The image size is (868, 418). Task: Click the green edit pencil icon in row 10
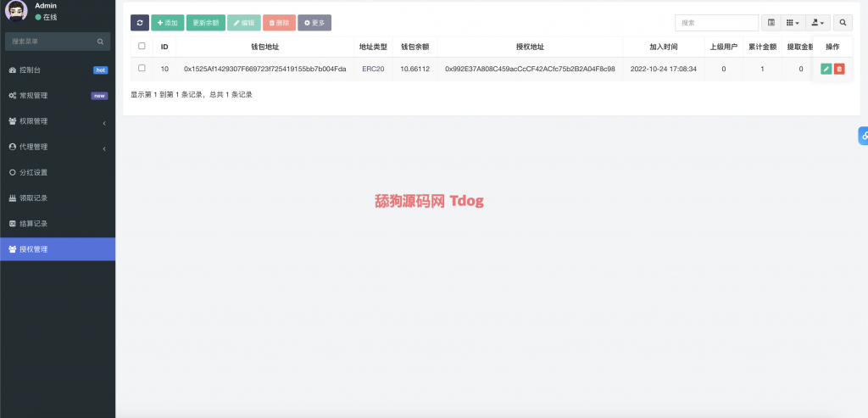click(826, 69)
